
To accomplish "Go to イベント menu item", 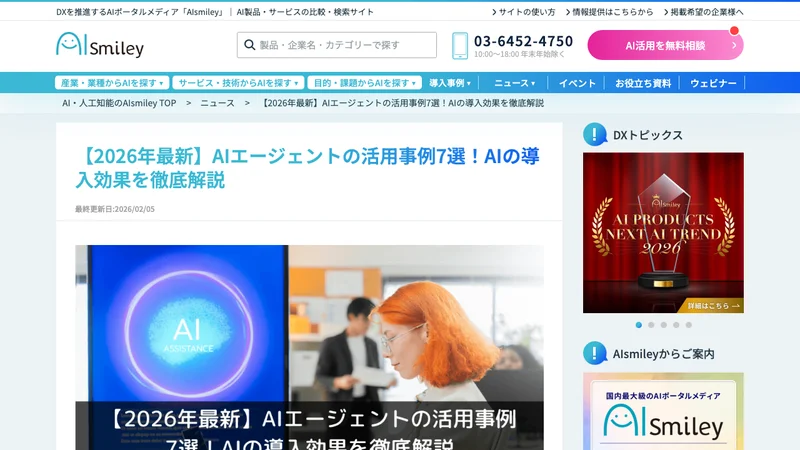I will (577, 83).
